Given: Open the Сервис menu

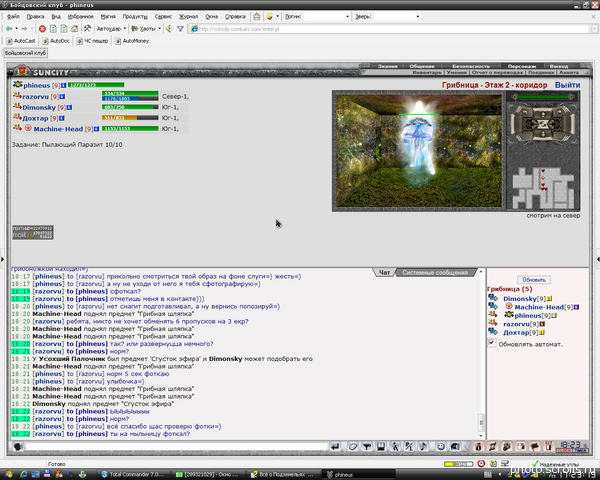Looking at the screenshot, I should [x=163, y=16].
